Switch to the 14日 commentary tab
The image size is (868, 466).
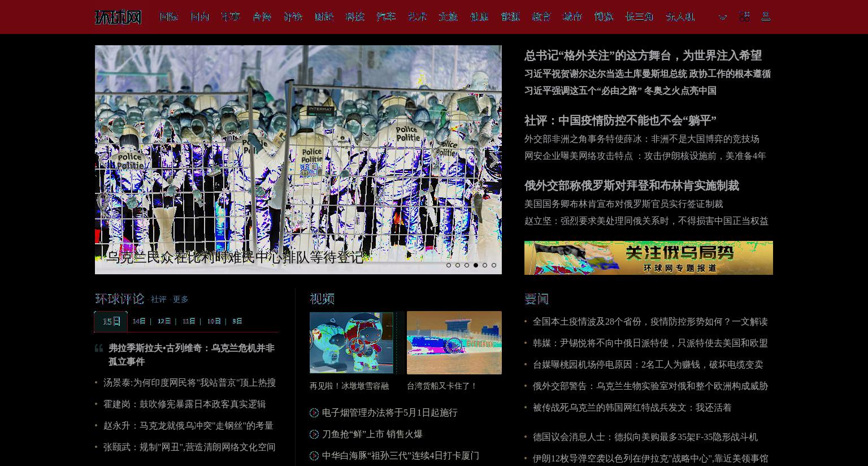pos(139,321)
